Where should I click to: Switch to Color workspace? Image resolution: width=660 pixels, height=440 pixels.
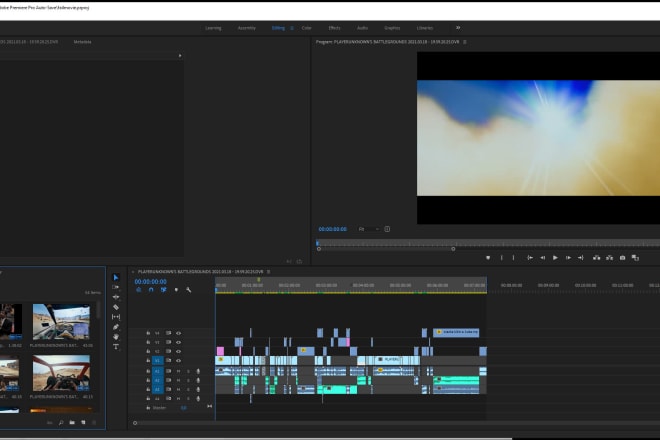click(x=306, y=28)
